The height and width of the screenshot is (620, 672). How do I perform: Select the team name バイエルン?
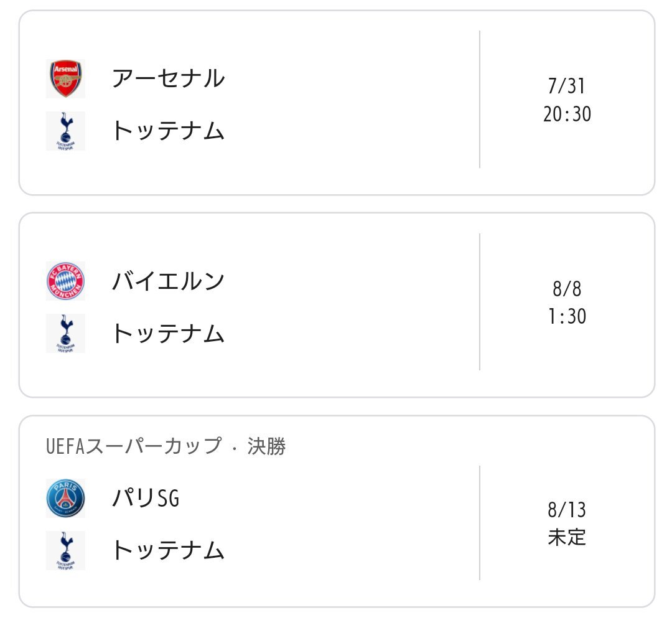coord(168,281)
